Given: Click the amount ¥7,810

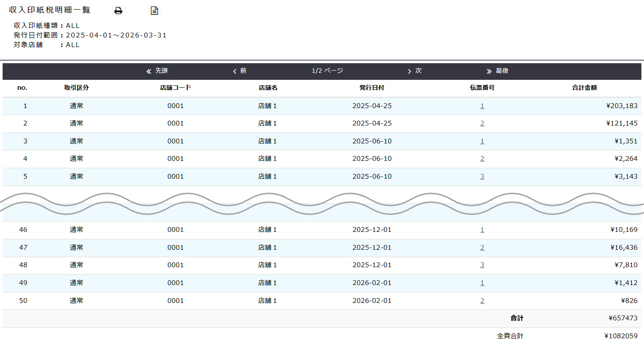Looking at the screenshot, I should coord(626,265).
